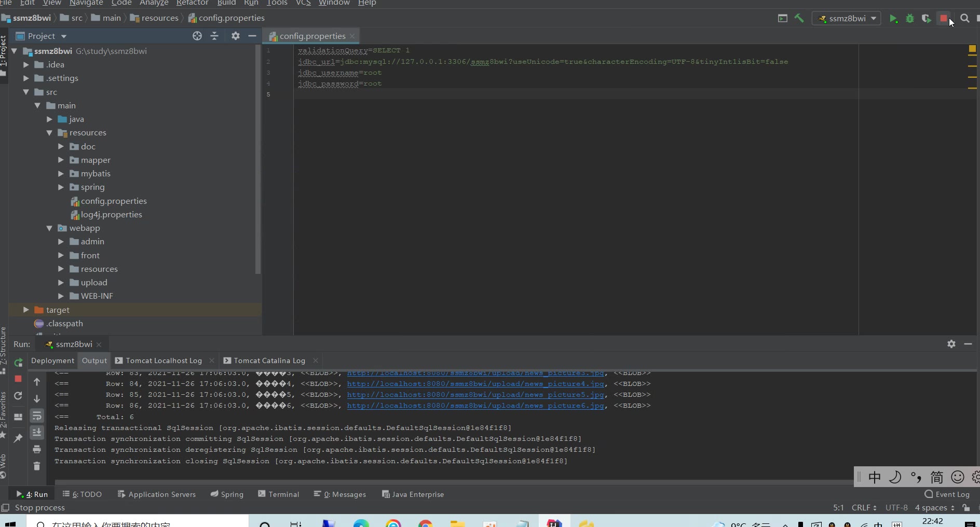Run the ssmz8bwi configuration with green play icon
This screenshot has height=527, width=980.
(893, 19)
